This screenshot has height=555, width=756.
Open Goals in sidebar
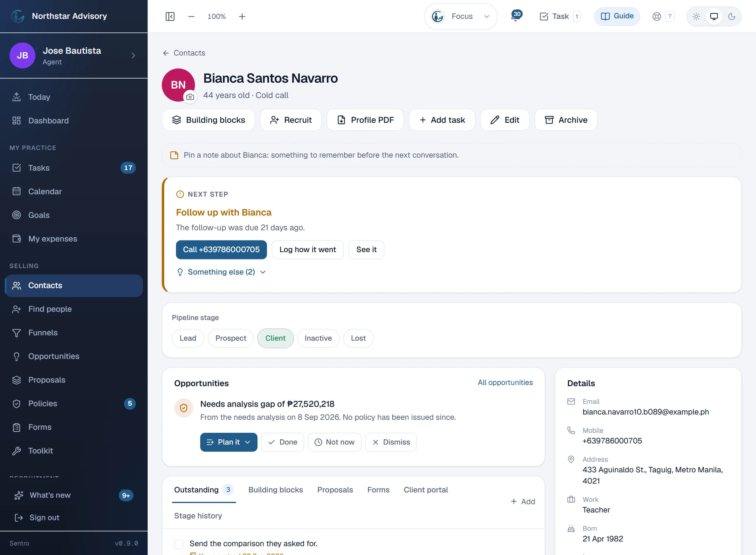tap(74, 215)
